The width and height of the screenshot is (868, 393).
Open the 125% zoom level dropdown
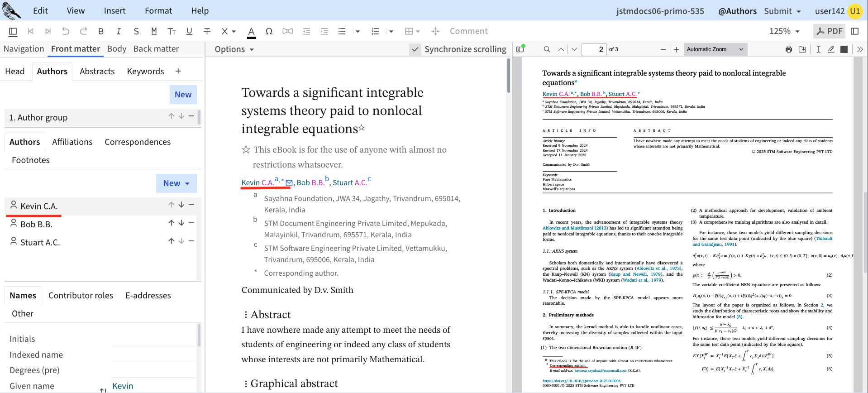point(784,31)
